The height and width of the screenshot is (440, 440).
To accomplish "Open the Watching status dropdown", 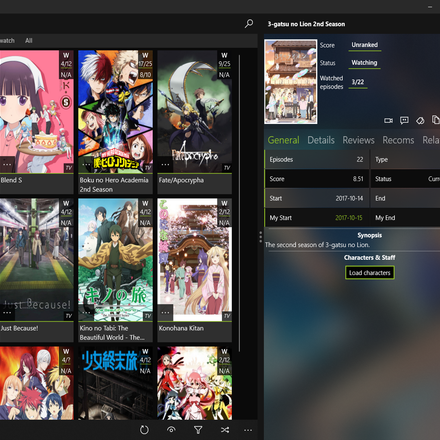I will [x=365, y=63].
